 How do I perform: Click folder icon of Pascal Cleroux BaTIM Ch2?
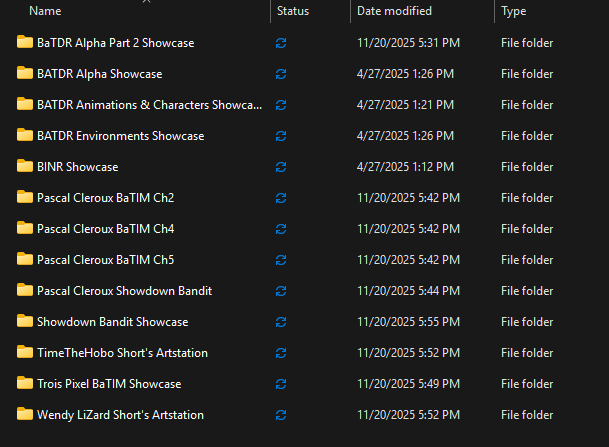coord(25,198)
